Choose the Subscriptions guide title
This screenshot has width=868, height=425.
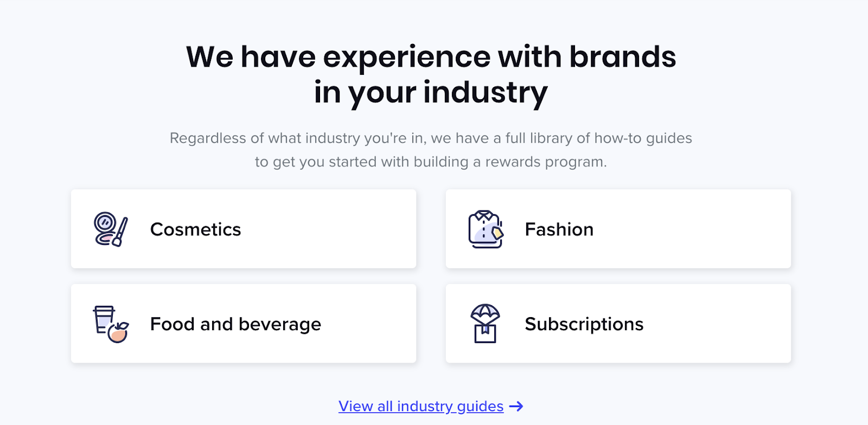tap(584, 324)
